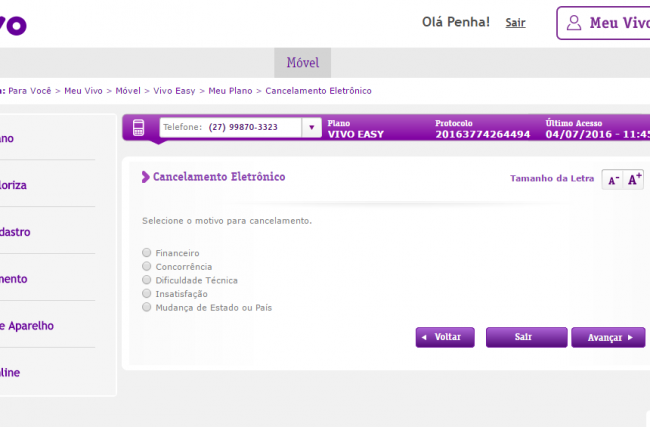Screen dimensions: 650x427
Task: Click the Telefone (27) 99870-3323 field
Action: click(230, 127)
